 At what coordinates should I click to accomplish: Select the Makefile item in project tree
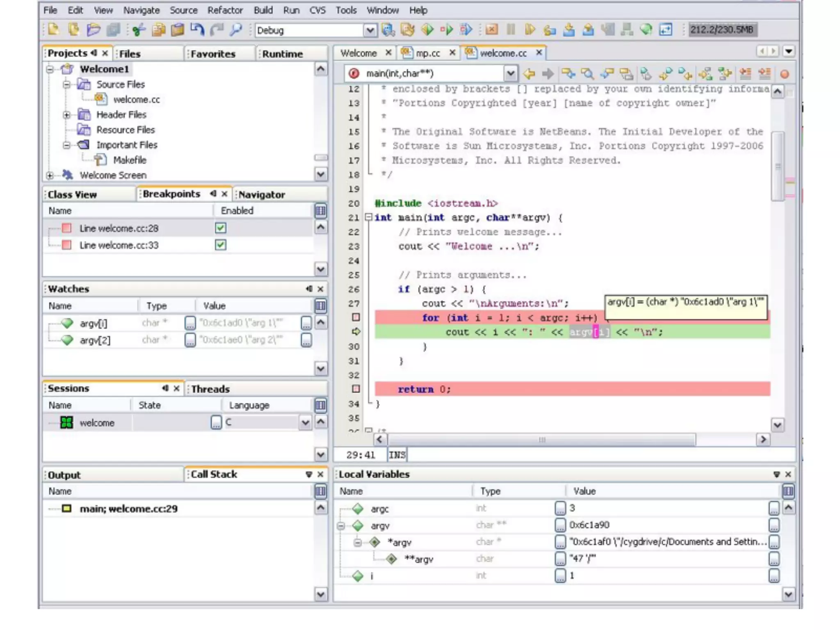[x=130, y=160]
